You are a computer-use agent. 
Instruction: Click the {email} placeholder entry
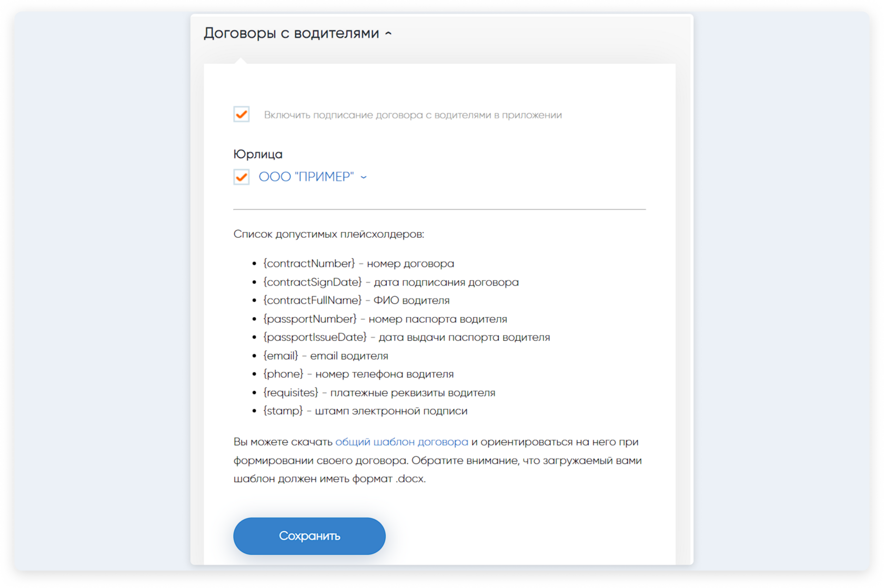point(281,356)
